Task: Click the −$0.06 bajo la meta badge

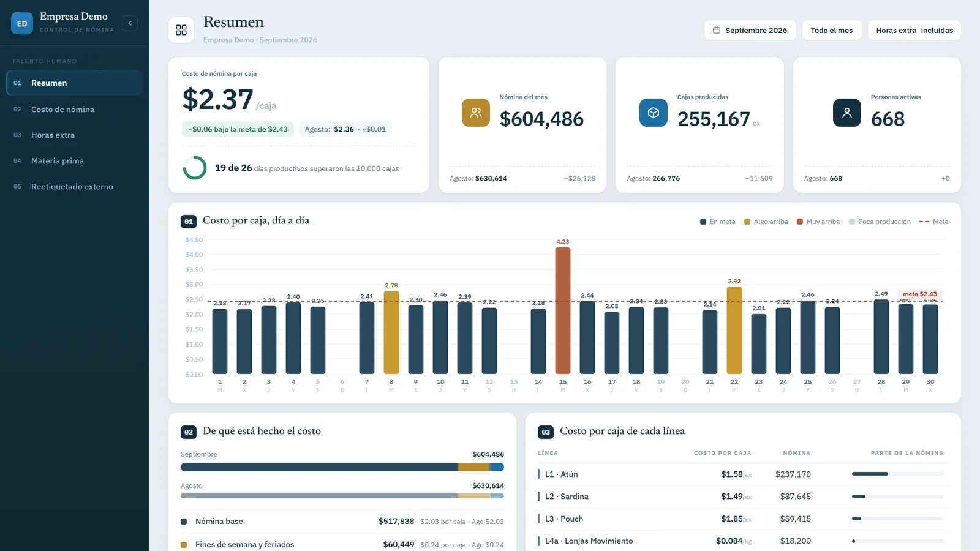Action: pos(238,129)
